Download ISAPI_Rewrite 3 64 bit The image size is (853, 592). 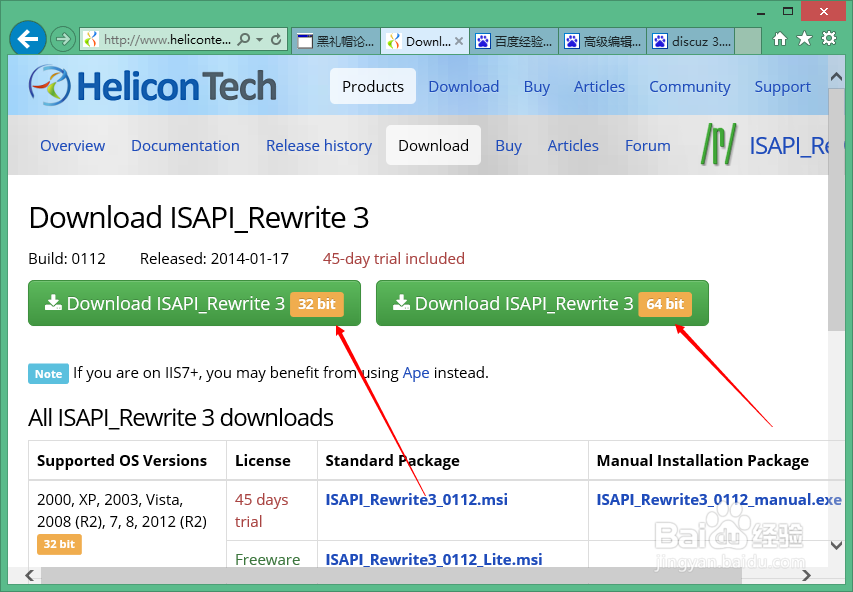[542, 303]
